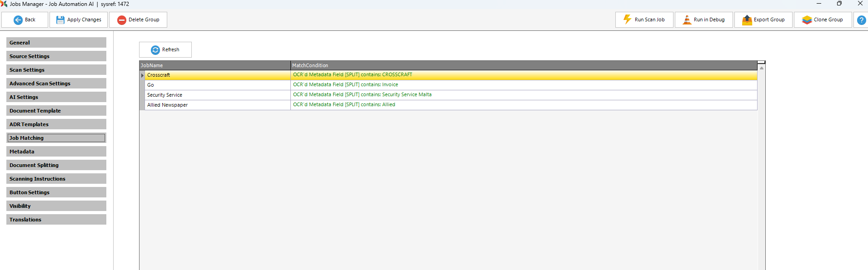Click the Back arrow icon
The width and height of the screenshot is (868, 270).
click(x=18, y=20)
